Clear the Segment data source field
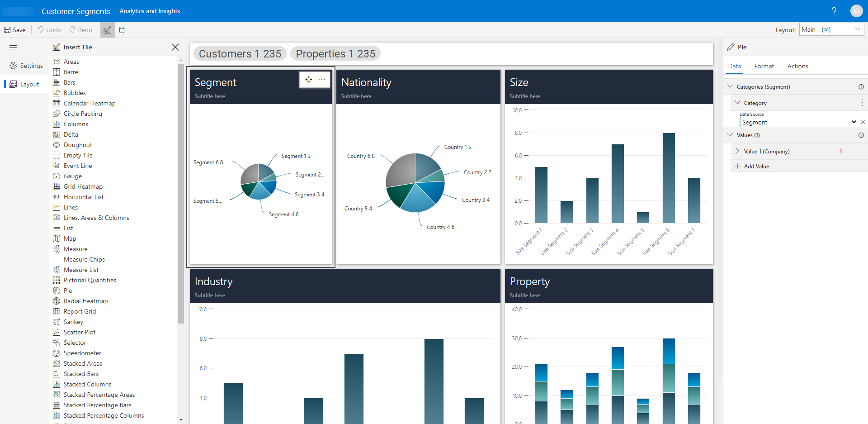The image size is (868, 424). pos(863,122)
